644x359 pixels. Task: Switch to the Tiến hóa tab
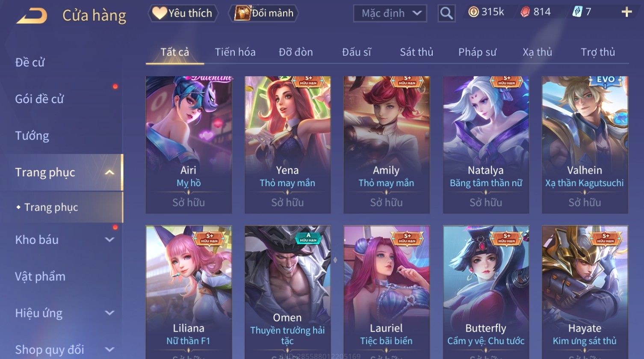[235, 52]
